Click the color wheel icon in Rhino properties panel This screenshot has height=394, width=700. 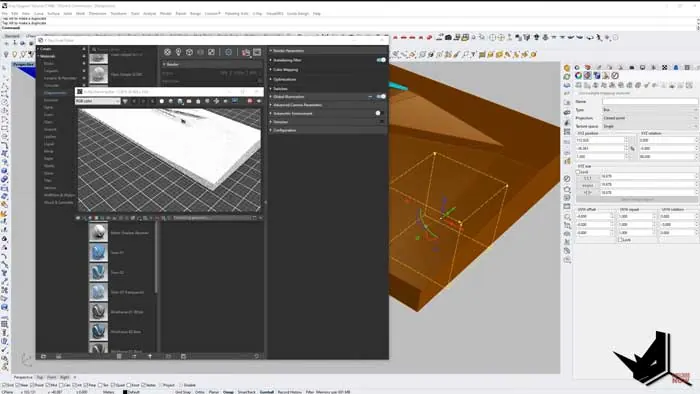click(x=578, y=76)
